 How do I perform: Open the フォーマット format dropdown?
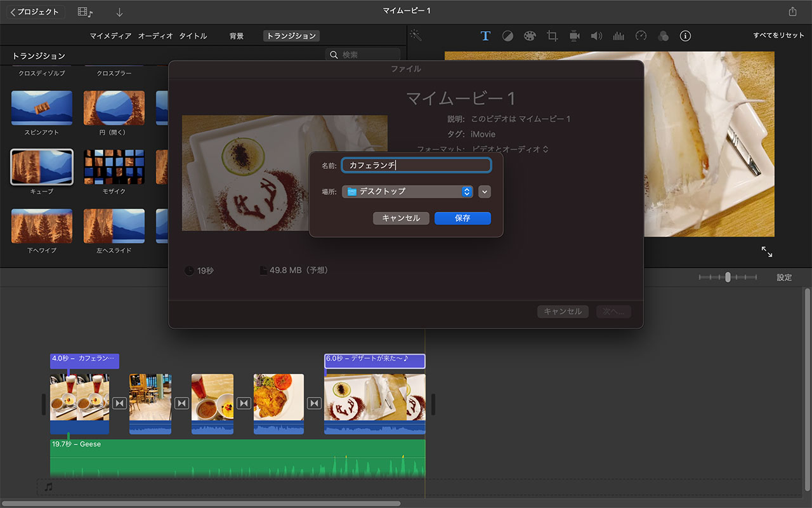point(510,149)
